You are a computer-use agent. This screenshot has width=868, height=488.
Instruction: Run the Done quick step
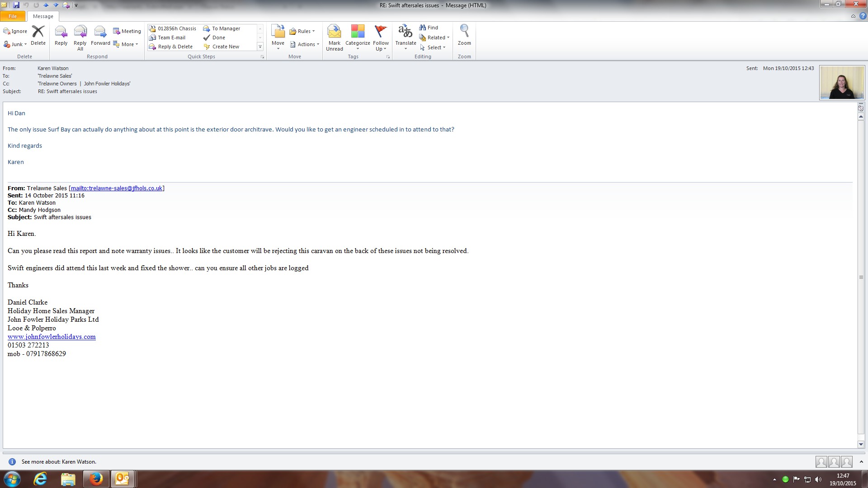218,38
